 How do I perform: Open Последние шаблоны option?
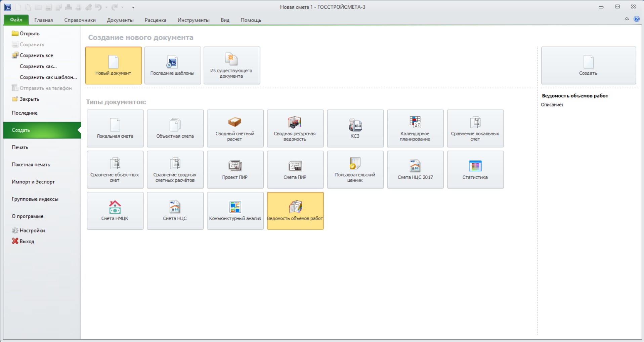173,66
